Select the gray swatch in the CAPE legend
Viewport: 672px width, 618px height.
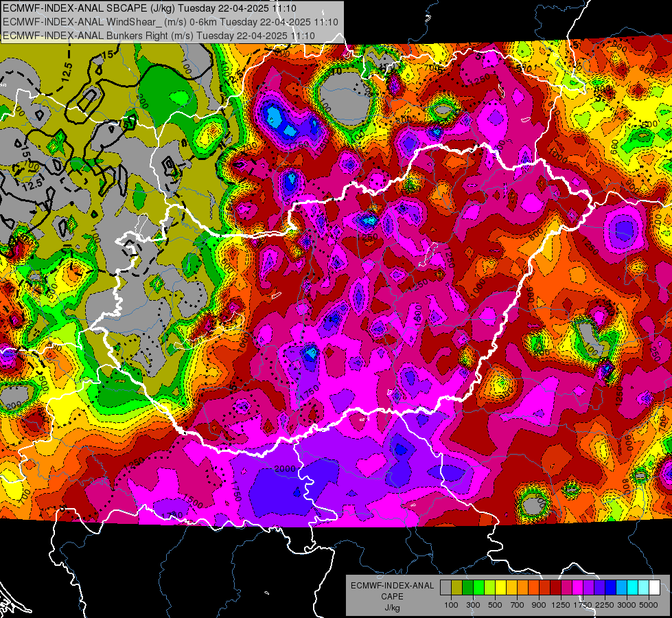pyautogui.click(x=445, y=588)
